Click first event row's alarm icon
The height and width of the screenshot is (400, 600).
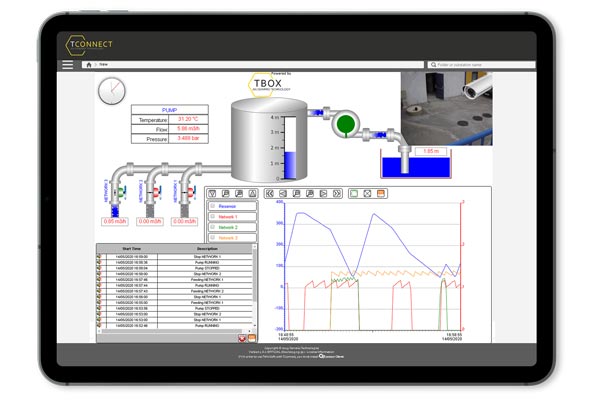point(99,256)
